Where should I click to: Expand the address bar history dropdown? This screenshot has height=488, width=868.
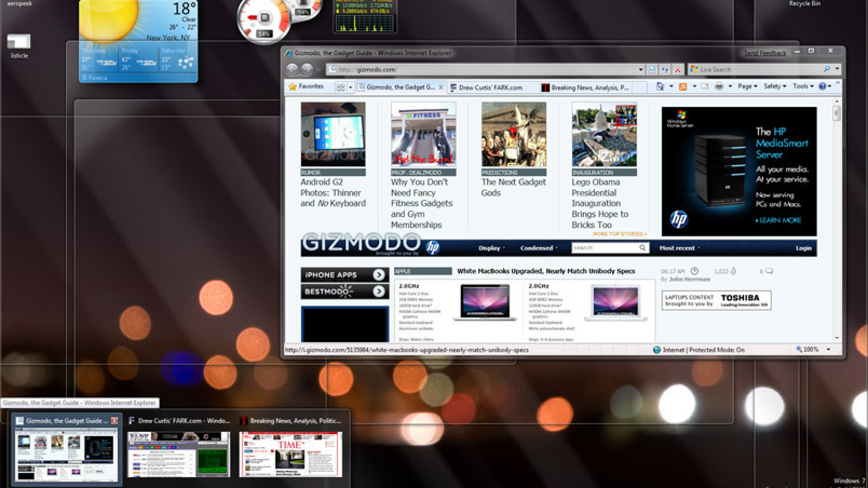point(641,69)
